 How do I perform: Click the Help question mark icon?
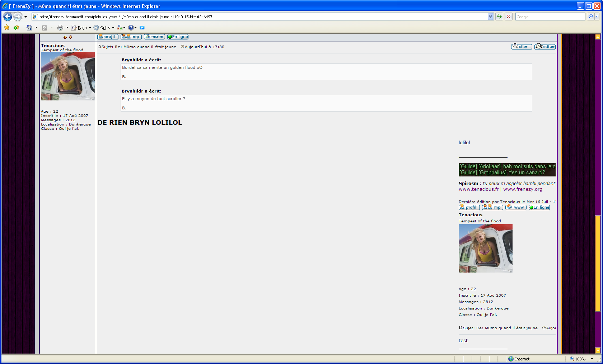pyautogui.click(x=131, y=28)
